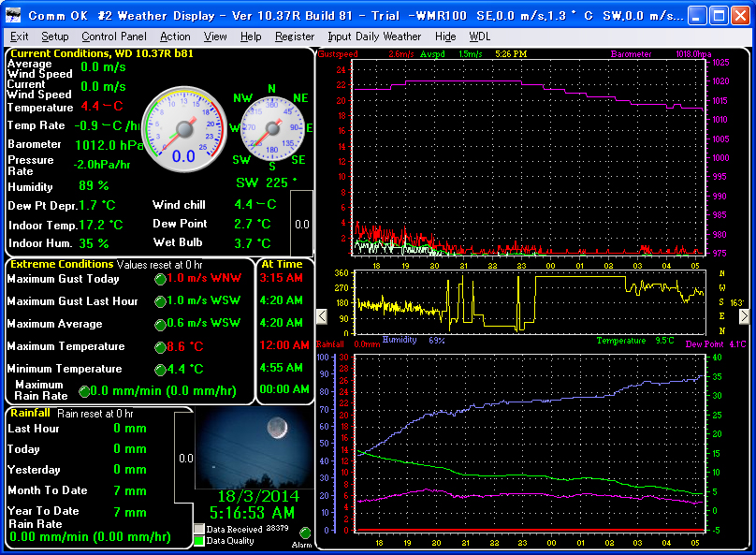Click the Last Hour 0 mm rainfall value
756x555 pixels.
pos(130,429)
